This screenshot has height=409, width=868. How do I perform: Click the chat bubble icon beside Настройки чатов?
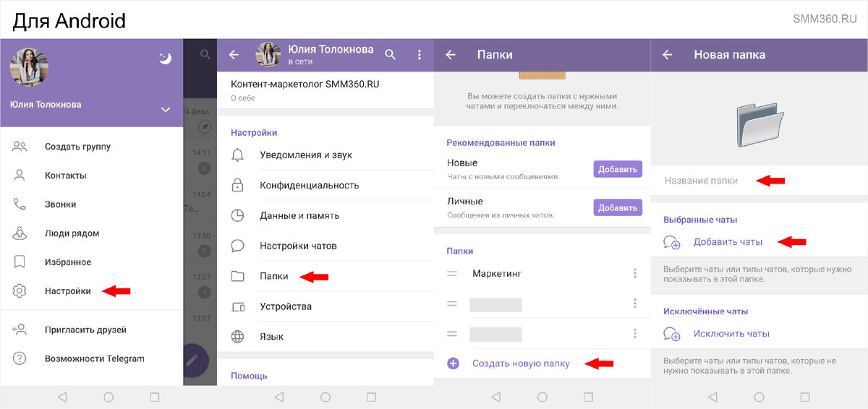coord(237,246)
